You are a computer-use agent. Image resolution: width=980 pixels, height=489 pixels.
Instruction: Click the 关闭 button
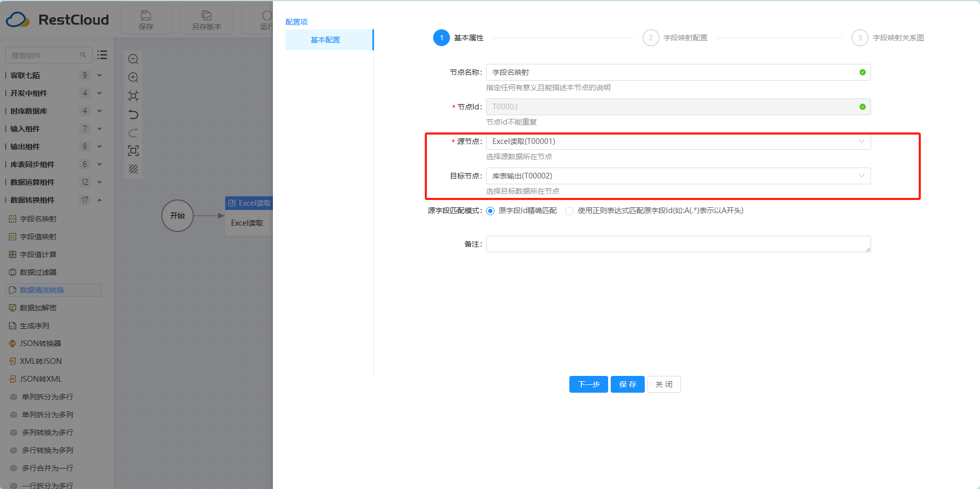(x=664, y=384)
